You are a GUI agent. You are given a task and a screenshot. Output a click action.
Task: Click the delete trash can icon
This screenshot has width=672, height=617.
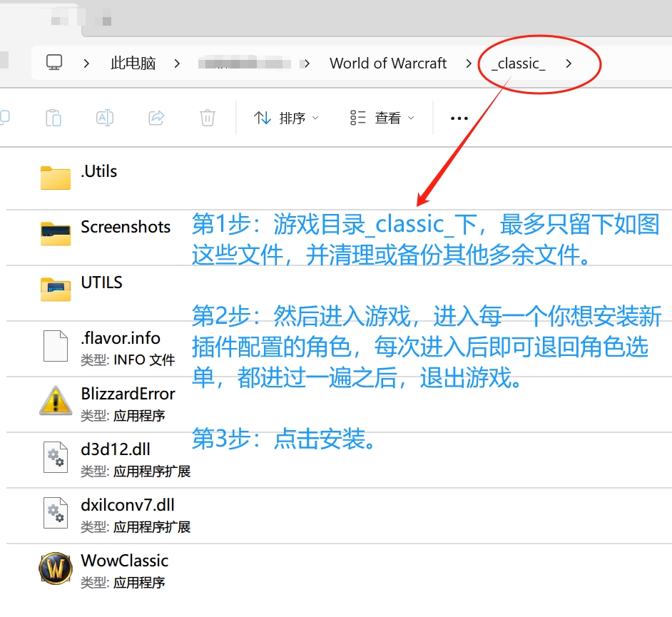[208, 118]
